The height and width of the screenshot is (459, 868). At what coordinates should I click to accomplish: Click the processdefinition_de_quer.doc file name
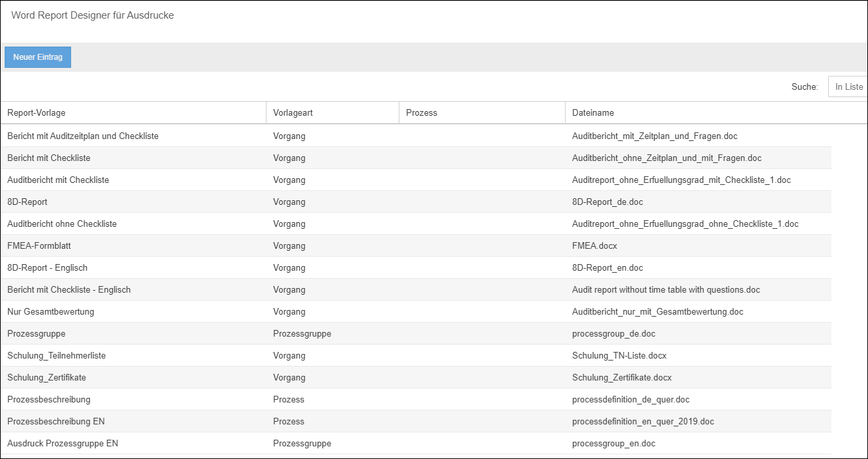630,399
